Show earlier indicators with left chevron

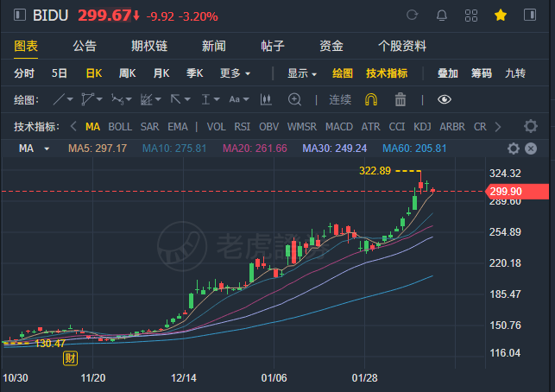(x=73, y=126)
